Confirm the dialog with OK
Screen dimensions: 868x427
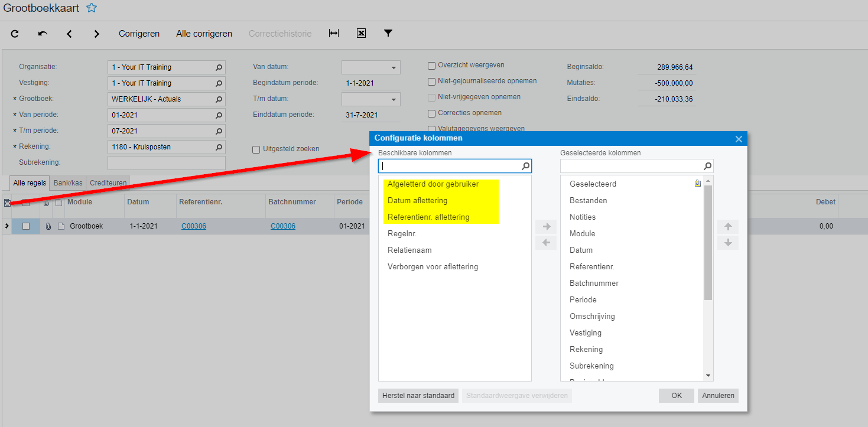point(677,396)
